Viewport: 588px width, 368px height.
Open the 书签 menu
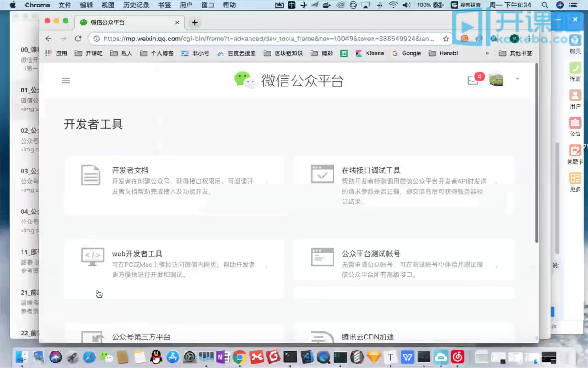click(x=164, y=5)
